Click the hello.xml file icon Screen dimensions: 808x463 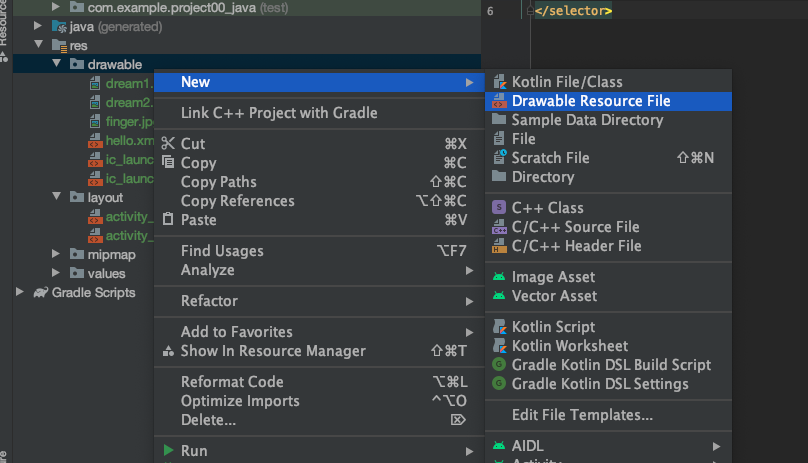(95, 141)
